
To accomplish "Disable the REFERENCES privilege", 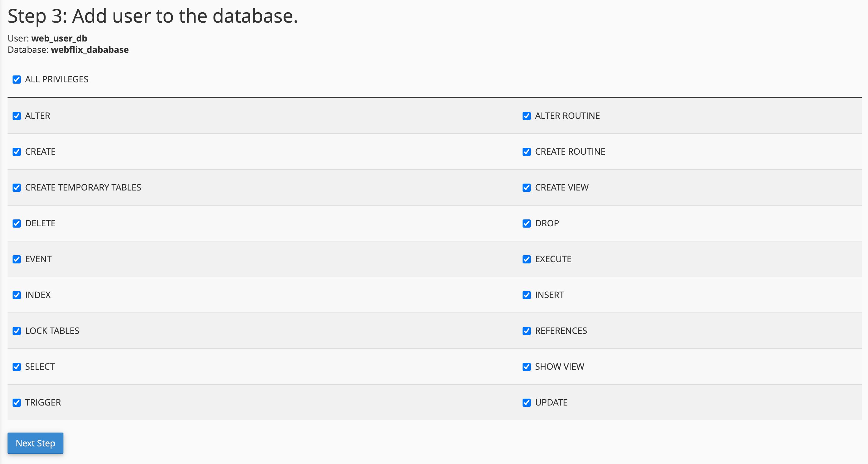I will tap(526, 331).
